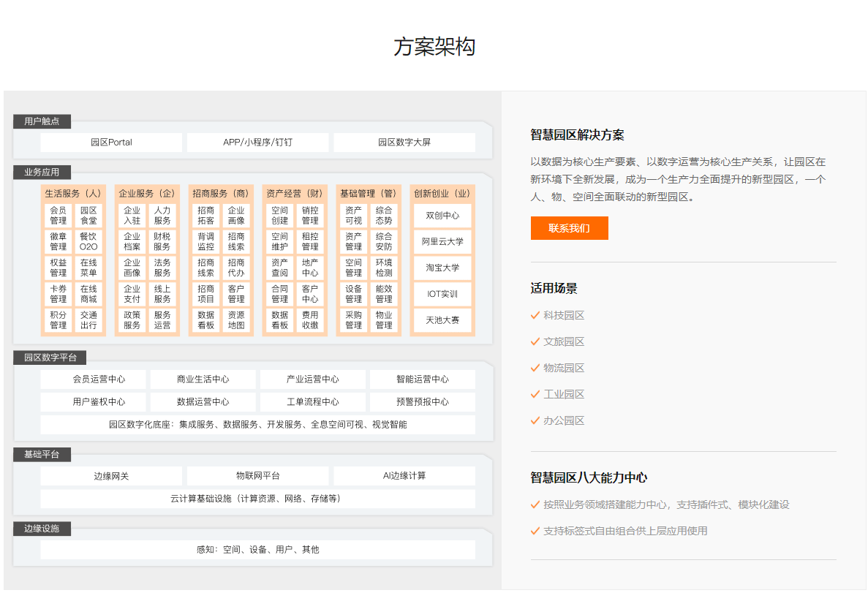Viewport: 868px width, 601px height.
Task: Select the APP/小程序/钉钉 entry
Action: pyautogui.click(x=257, y=142)
